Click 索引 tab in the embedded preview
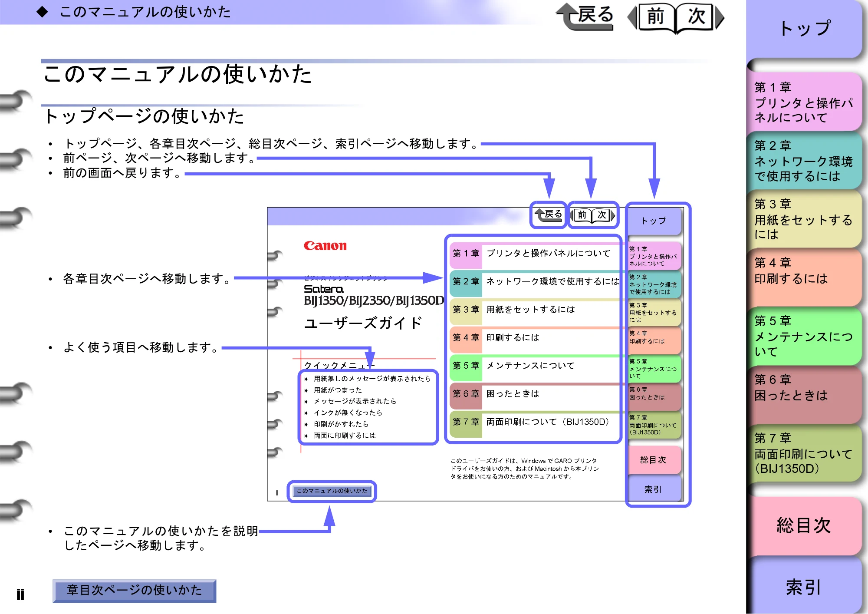 [x=654, y=489]
